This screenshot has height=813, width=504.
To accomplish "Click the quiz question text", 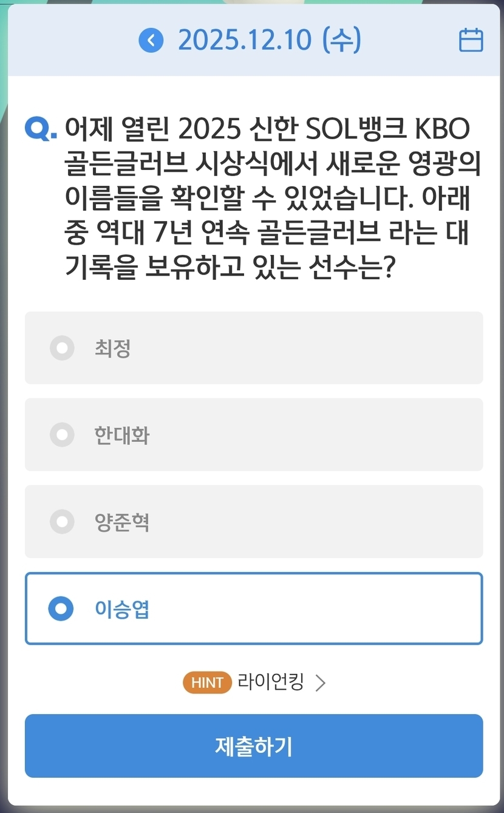I will point(267,199).
